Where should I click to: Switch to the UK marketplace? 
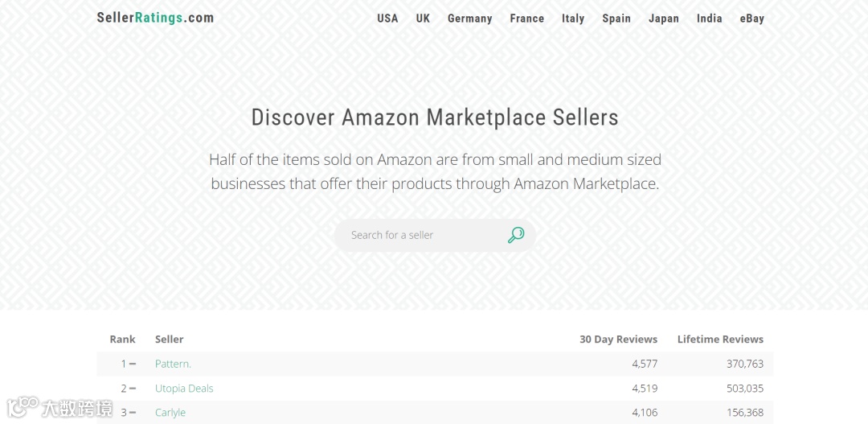coord(423,19)
